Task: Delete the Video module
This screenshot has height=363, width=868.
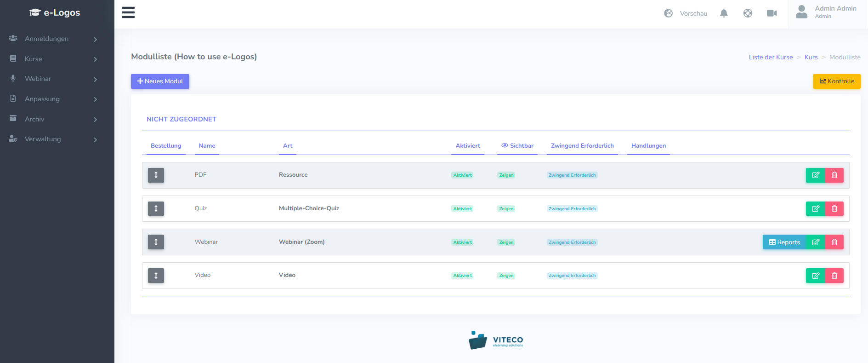Action: (x=834, y=276)
